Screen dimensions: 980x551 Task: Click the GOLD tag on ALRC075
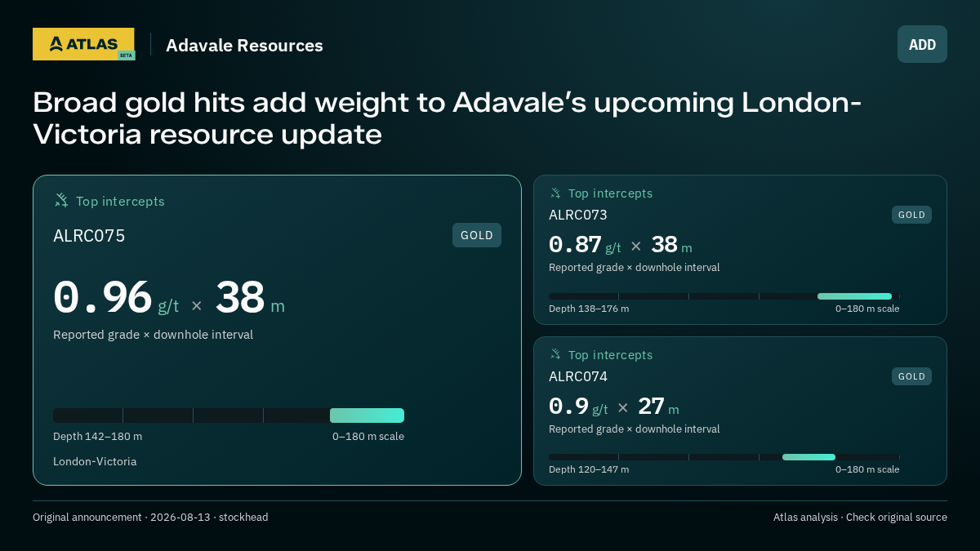(x=477, y=235)
